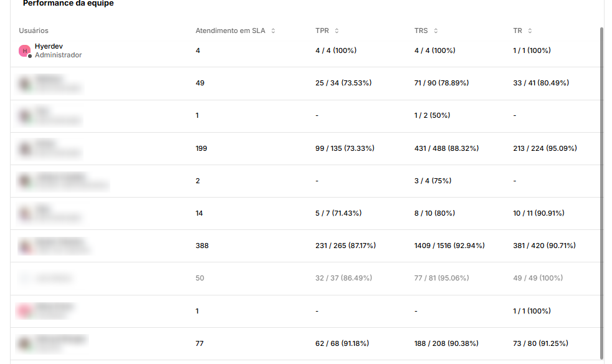Select the 1409 / 1516 (92.94%) TRS cell
Image resolution: width=612 pixels, height=364 pixels.
point(449,246)
